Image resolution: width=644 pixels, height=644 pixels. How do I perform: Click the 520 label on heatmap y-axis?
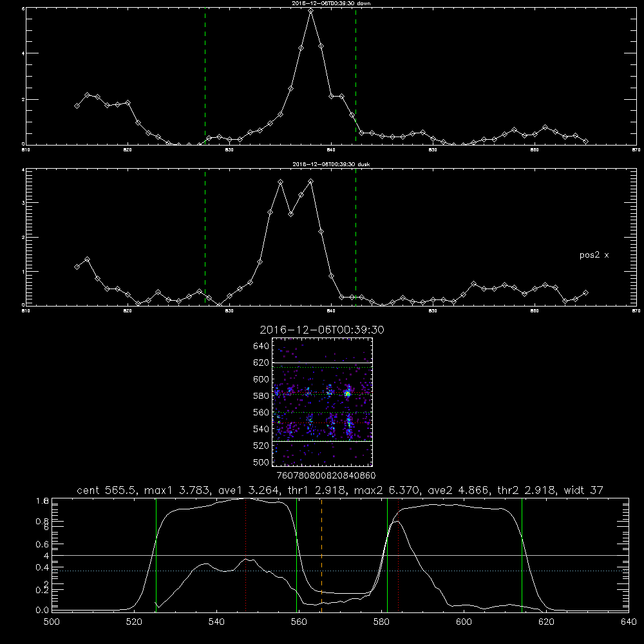[261, 446]
